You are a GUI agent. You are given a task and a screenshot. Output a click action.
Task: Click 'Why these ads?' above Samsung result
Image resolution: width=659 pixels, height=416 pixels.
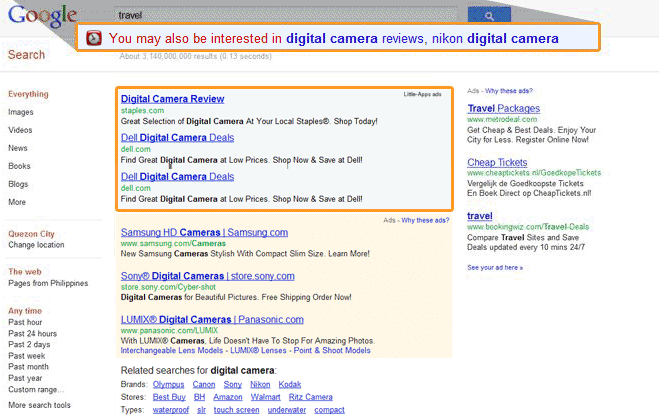point(425,220)
